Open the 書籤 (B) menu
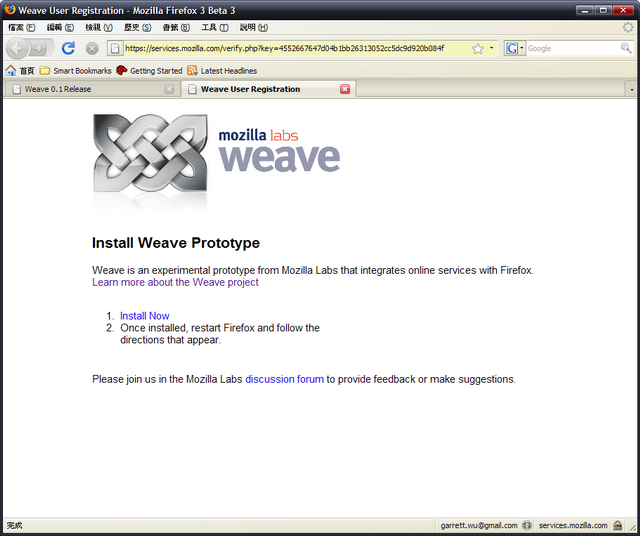The width and height of the screenshot is (640, 536). point(176,27)
